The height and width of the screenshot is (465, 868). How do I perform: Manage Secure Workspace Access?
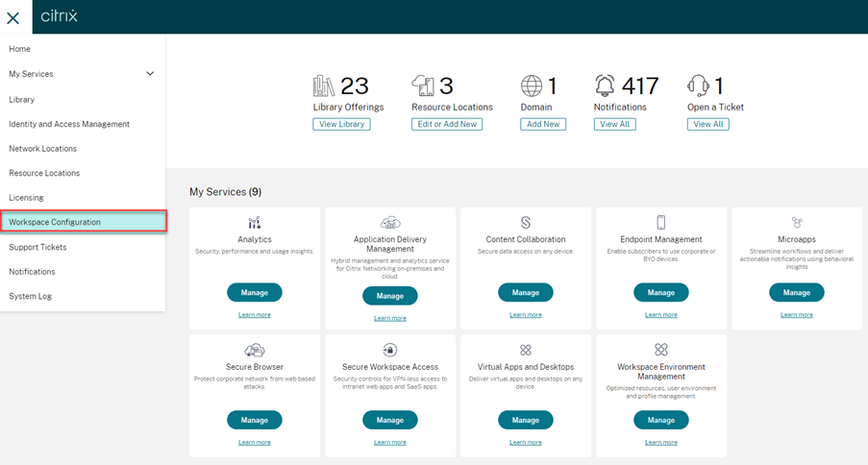point(390,420)
